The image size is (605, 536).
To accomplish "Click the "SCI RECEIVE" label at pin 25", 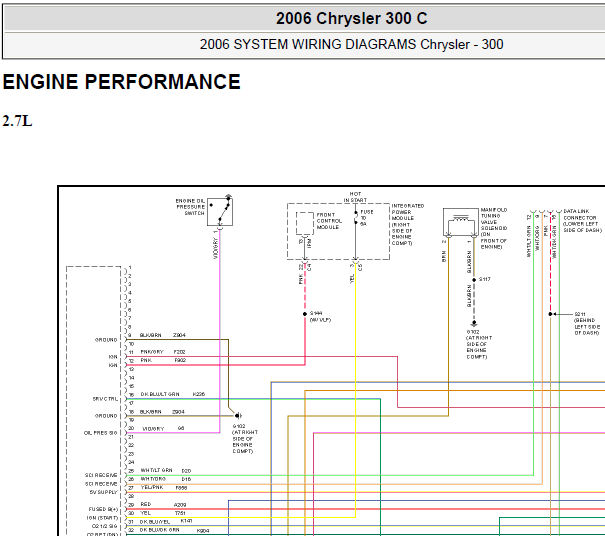I will (x=101, y=475).
